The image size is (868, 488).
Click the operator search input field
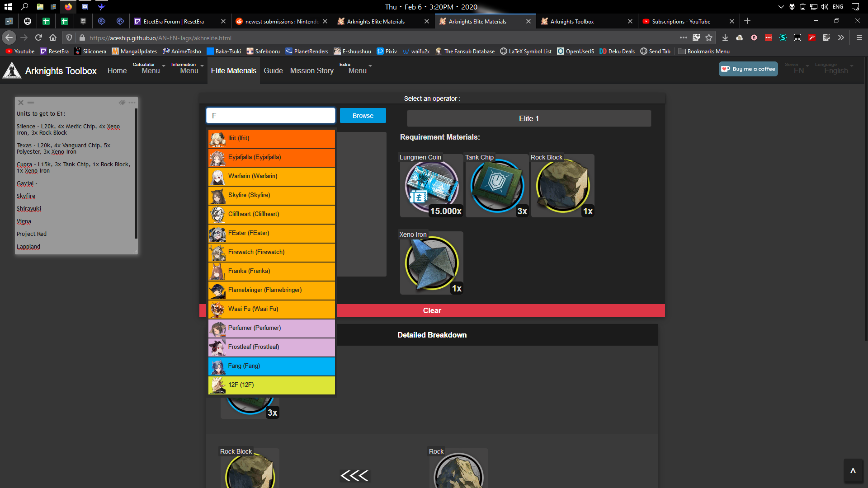[x=270, y=116]
